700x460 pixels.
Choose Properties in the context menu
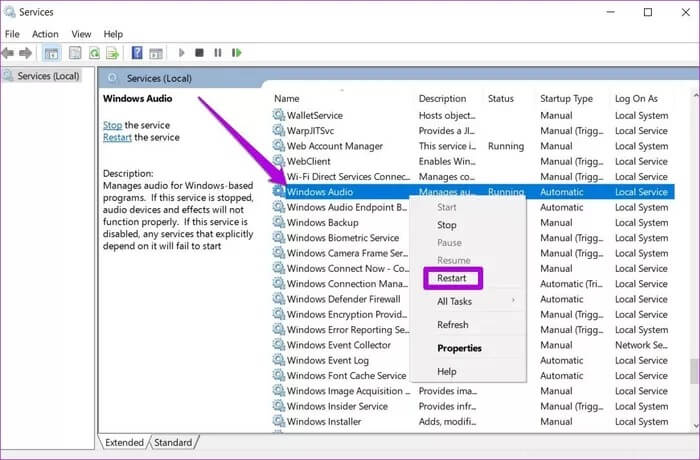pos(459,348)
